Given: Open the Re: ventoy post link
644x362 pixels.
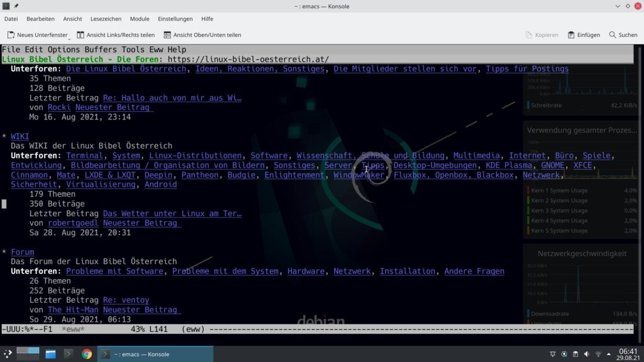Looking at the screenshot, I should click(x=126, y=300).
